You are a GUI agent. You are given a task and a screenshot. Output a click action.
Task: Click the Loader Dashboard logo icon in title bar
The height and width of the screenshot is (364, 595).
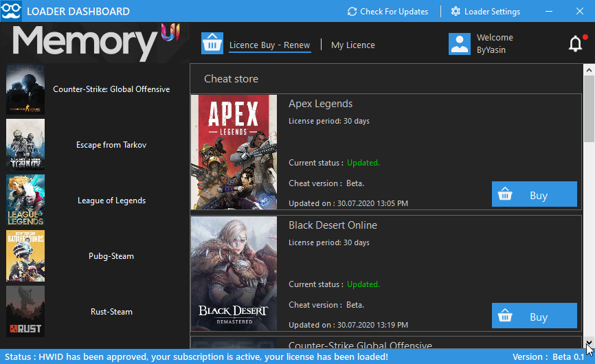click(11, 10)
